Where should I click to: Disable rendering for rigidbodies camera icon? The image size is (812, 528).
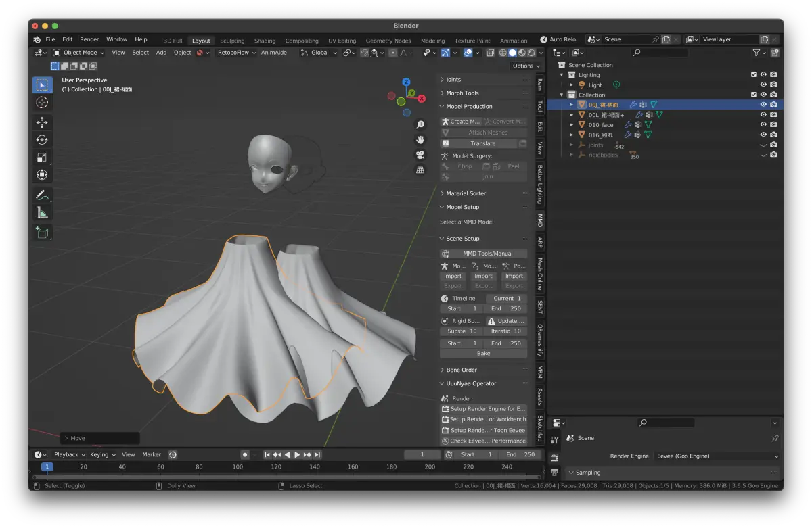pos(773,155)
